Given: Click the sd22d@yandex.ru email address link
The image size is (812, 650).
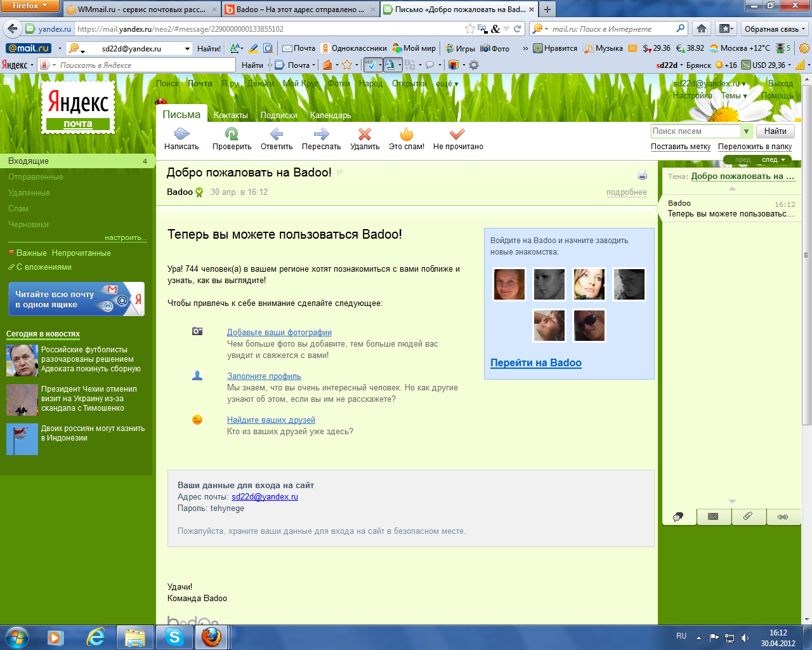Looking at the screenshot, I should click(x=265, y=497).
